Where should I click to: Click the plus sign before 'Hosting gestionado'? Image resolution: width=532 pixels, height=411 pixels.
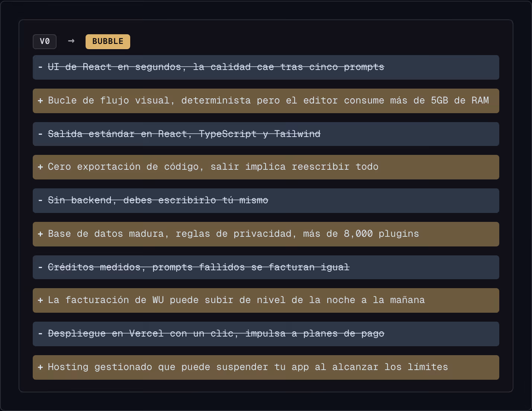40,367
